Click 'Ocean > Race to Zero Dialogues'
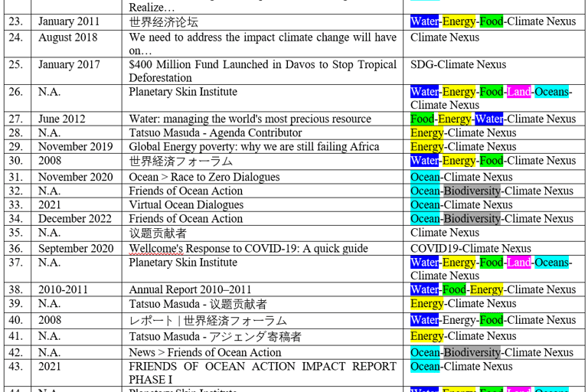The image size is (588, 392). point(204,177)
